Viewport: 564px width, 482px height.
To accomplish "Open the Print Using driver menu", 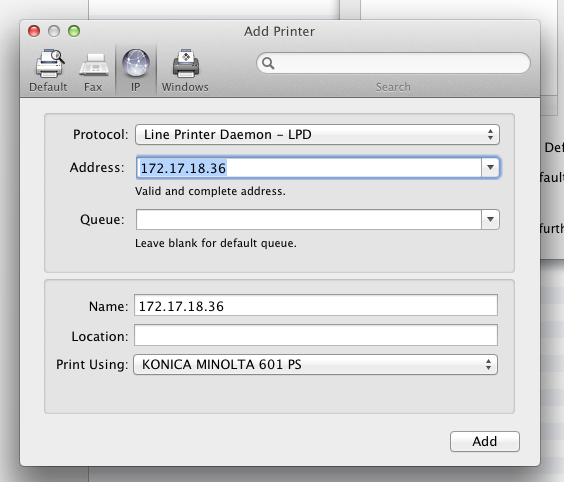I will coord(315,364).
